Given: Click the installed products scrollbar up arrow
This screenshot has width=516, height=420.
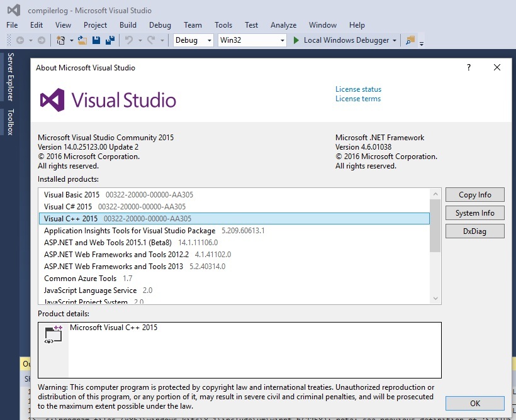Looking at the screenshot, I should [435, 194].
